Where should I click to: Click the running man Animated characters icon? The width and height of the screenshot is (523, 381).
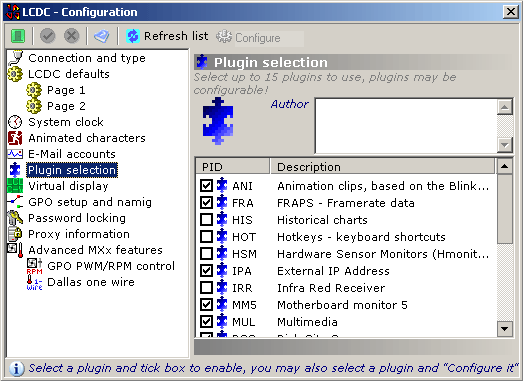pyautogui.click(x=15, y=138)
